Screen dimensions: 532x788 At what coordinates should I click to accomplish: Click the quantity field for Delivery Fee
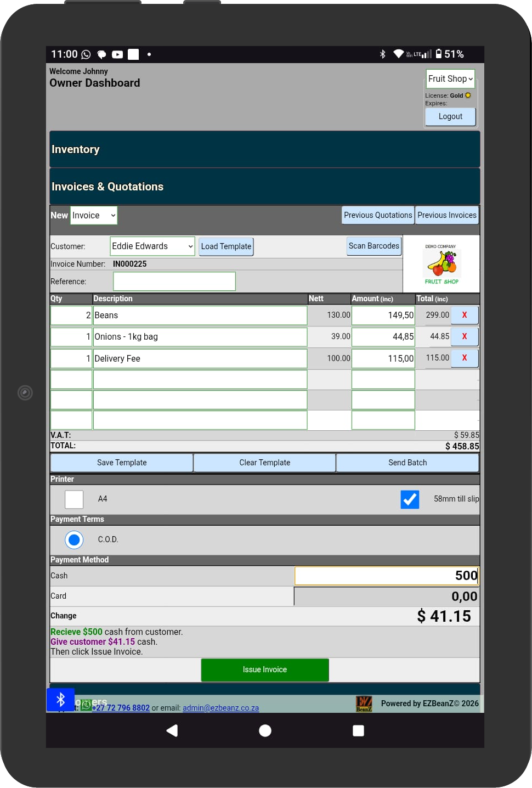pos(71,358)
